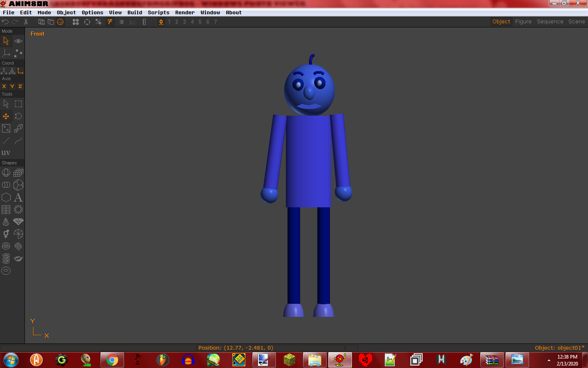Screen dimensions: 588x368
Task: Switch to the Figure editor
Action: pos(523,22)
